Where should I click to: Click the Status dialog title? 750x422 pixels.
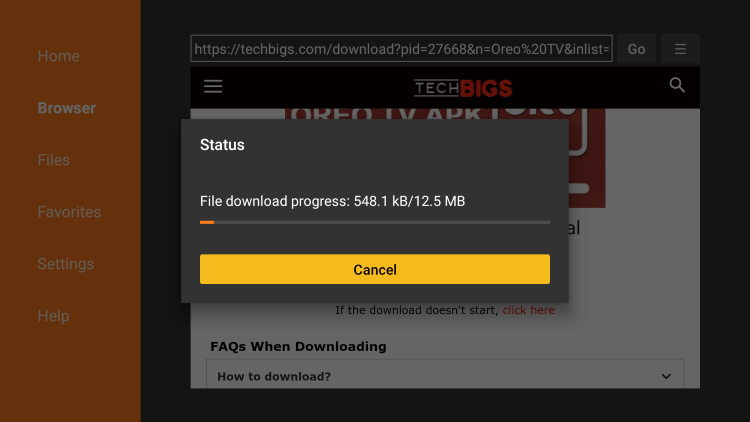coord(222,145)
